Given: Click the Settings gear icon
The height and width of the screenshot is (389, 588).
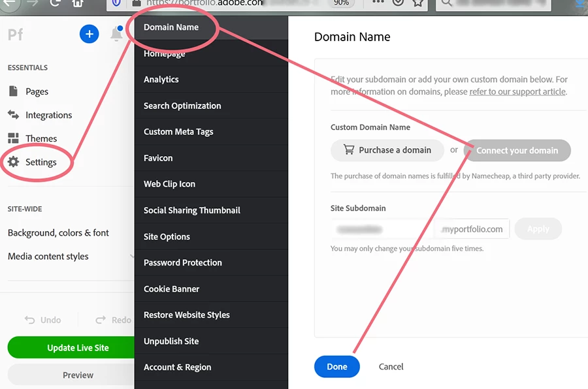Looking at the screenshot, I should [x=13, y=162].
